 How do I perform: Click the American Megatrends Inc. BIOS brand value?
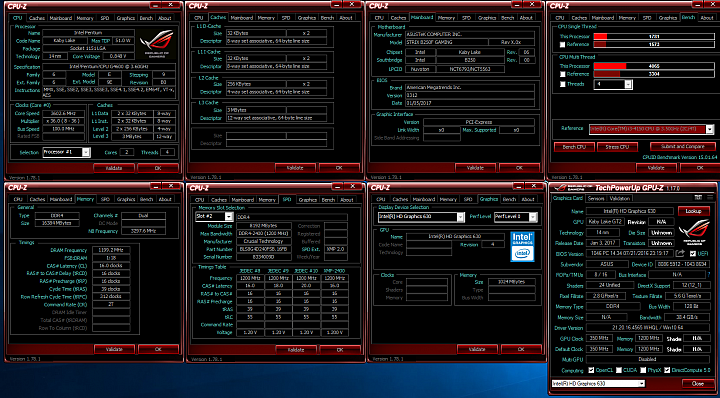[469, 87]
